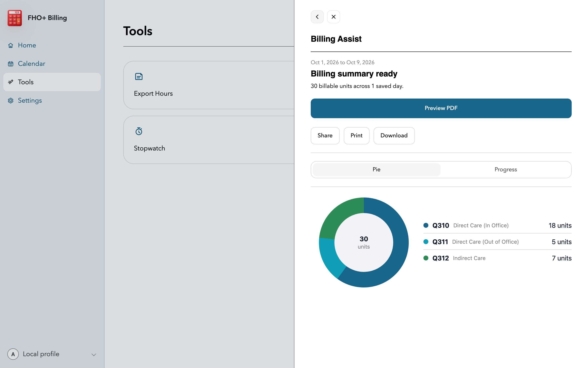Open the Settings page
Viewport: 588px width, 368px height.
coord(52,101)
